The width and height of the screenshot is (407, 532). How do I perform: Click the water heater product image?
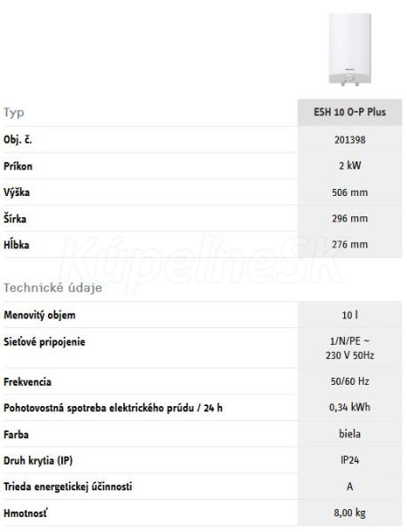click(349, 50)
